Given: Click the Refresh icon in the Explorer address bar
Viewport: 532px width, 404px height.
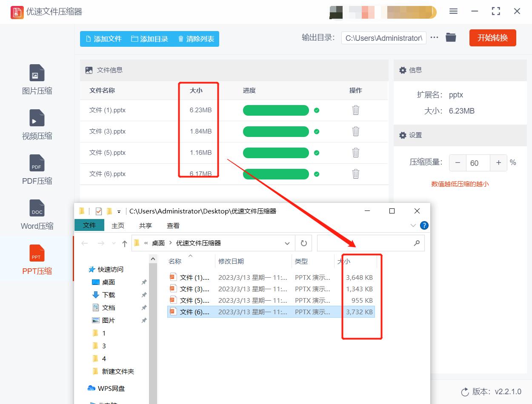Looking at the screenshot, I should tap(303, 243).
